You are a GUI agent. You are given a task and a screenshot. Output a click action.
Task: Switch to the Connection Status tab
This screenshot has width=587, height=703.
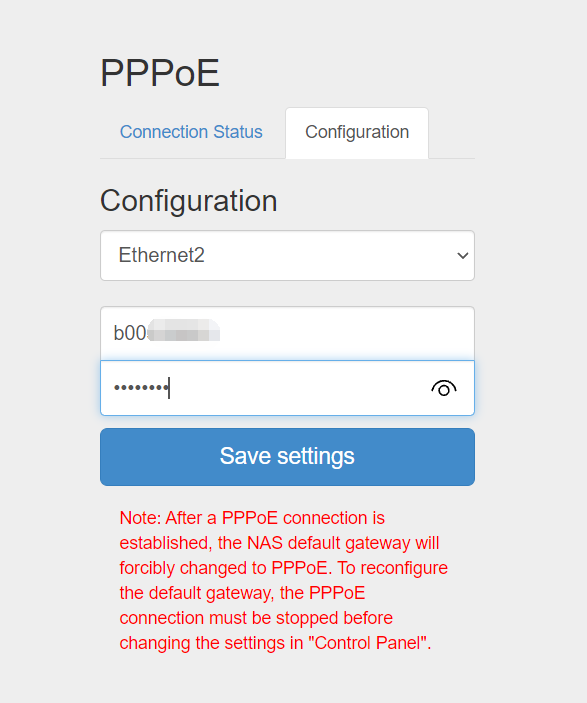tap(191, 132)
